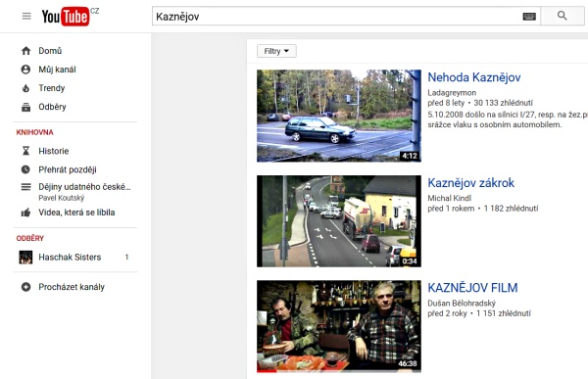Image resolution: width=588 pixels, height=379 pixels.
Task: Click Pavel Koutský playlist author text
Action: coord(62,198)
